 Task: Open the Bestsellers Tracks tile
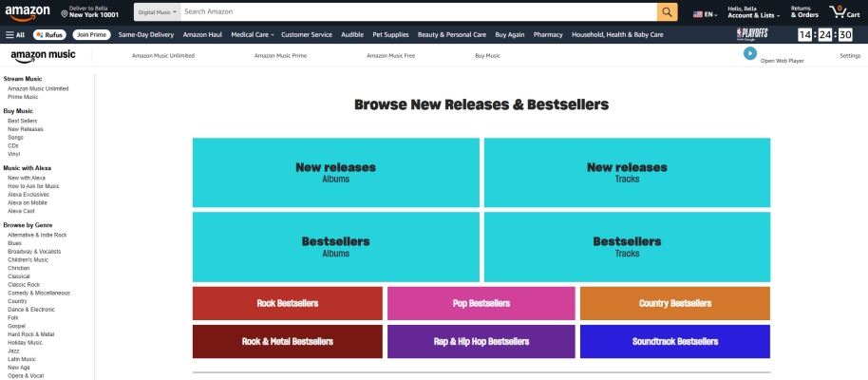pyautogui.click(x=627, y=246)
